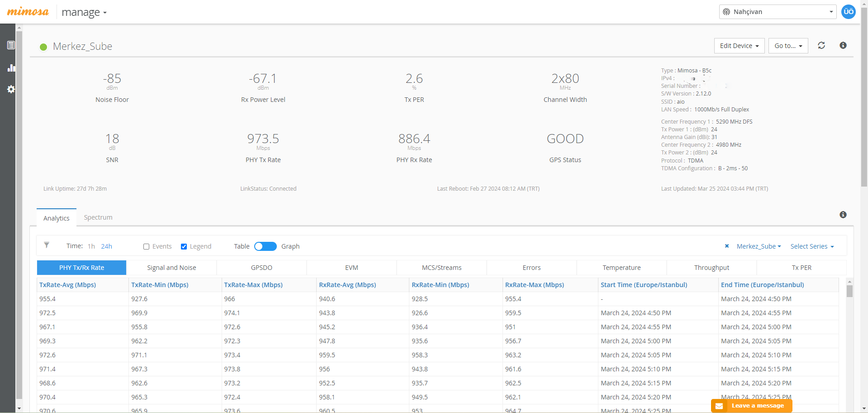Open the Go to... dropdown

click(x=788, y=46)
